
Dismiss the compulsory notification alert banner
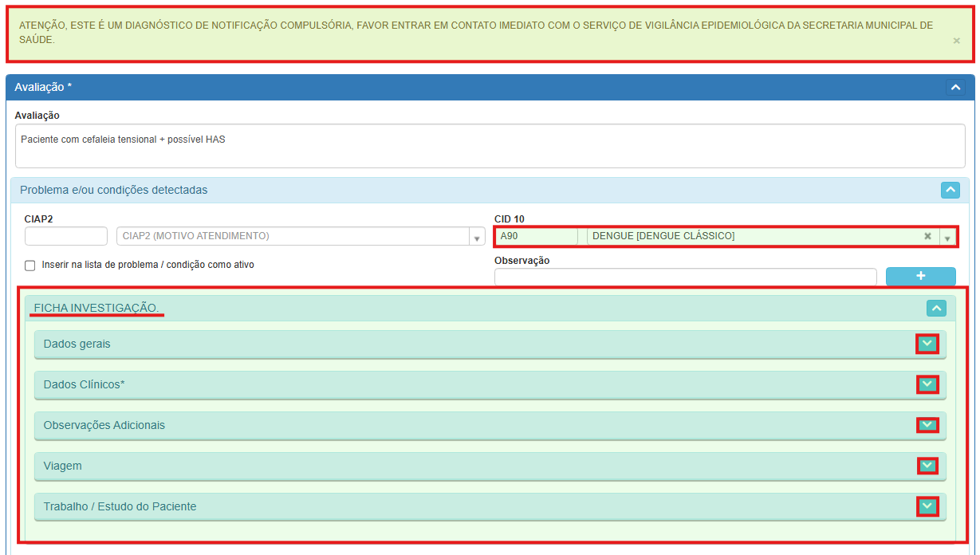point(956,41)
